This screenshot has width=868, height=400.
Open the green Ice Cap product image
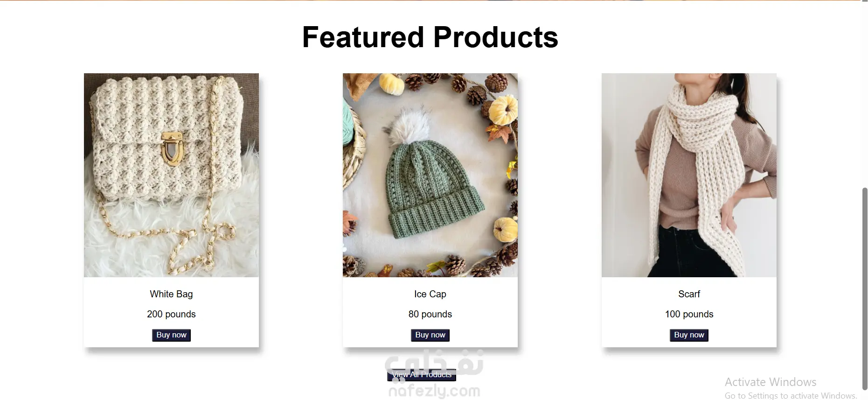430,175
